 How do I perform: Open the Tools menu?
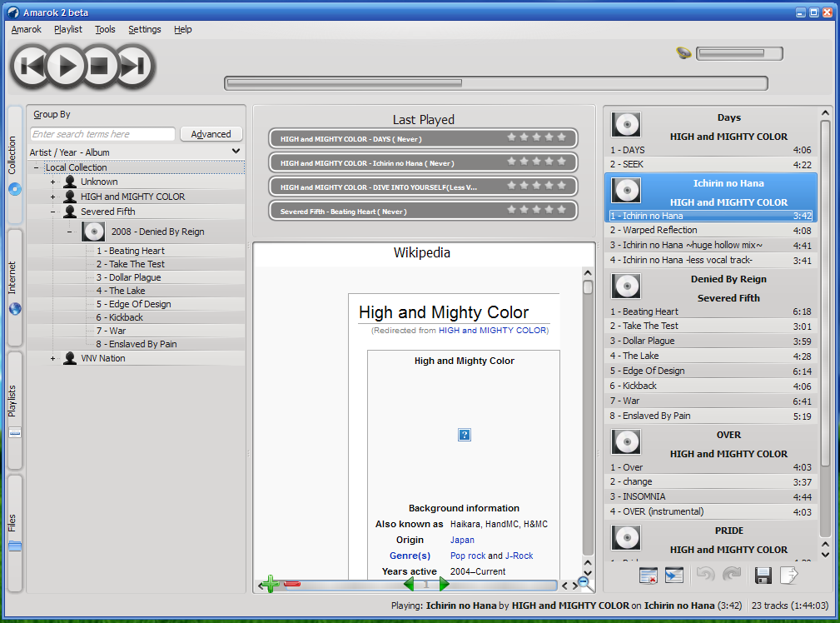105,29
